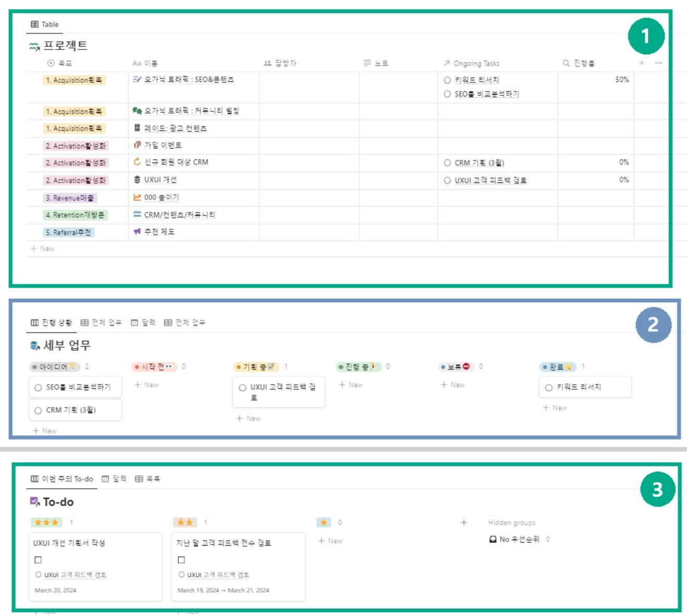The height and width of the screenshot is (616, 687).
Task: Click the 4. Retention재방문 green tag
Action: coord(76,215)
